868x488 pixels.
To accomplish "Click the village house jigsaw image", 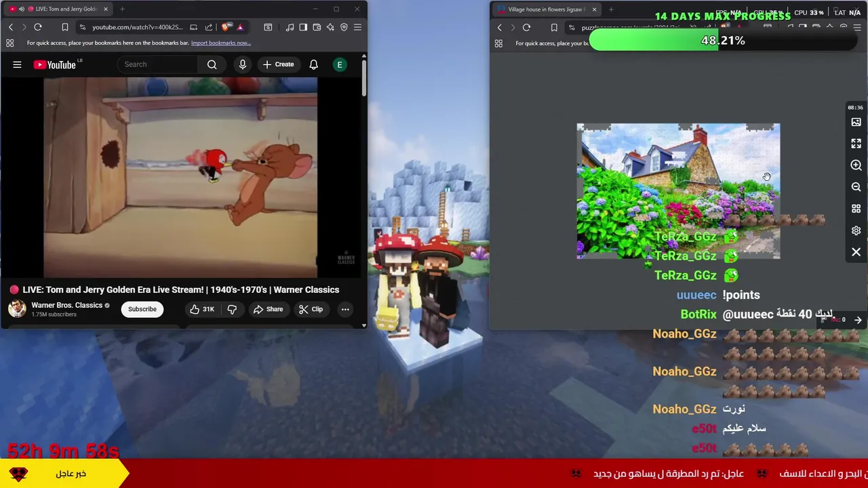I will point(678,191).
